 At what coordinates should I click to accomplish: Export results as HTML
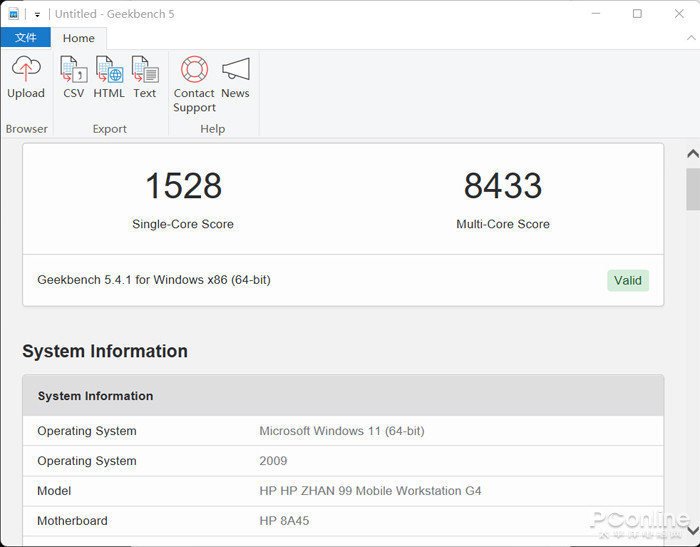point(109,77)
